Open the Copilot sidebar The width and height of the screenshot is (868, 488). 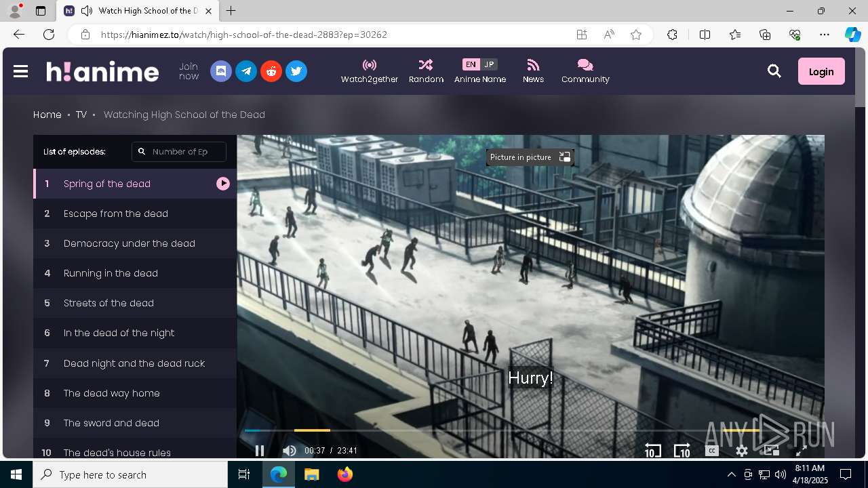852,35
